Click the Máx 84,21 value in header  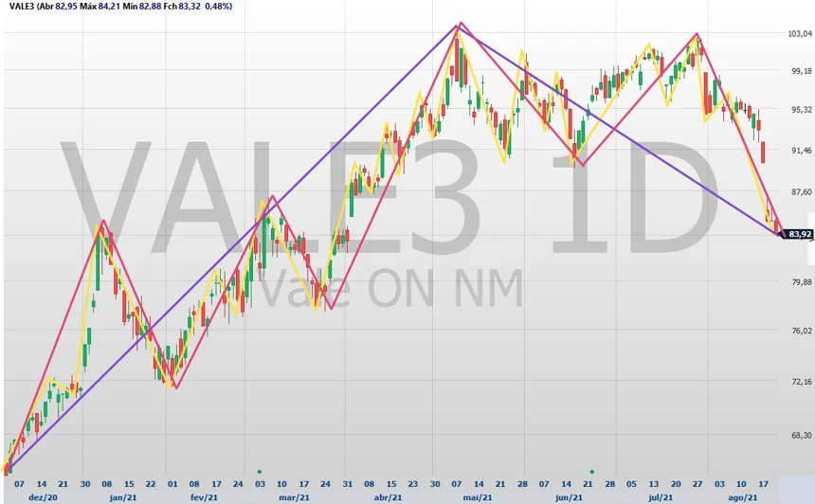tap(101, 7)
